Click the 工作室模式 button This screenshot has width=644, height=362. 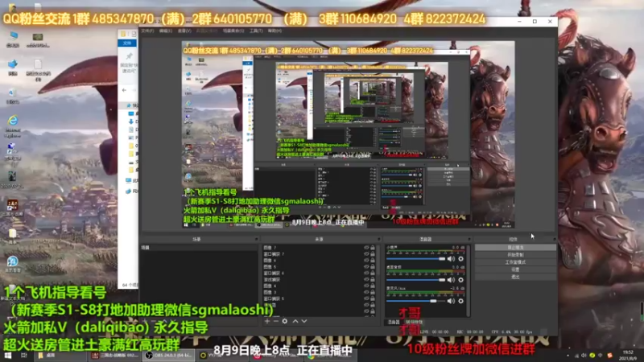click(x=515, y=262)
